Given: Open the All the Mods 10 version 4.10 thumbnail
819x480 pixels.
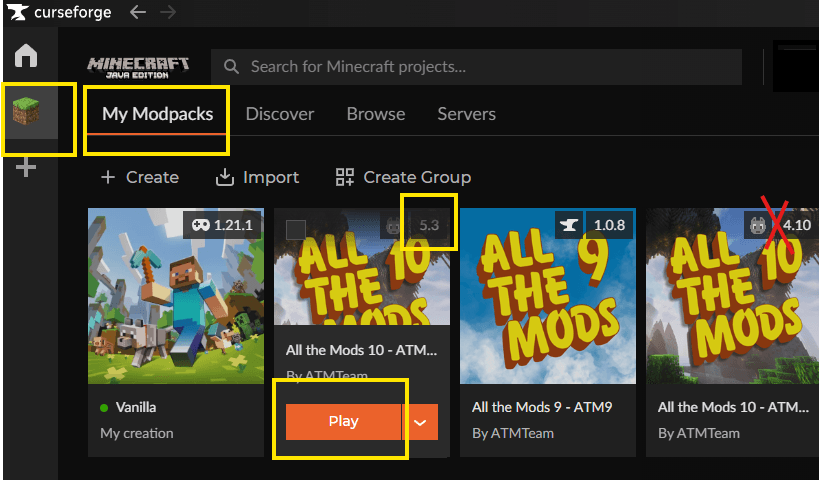Looking at the screenshot, I should 732,296.
